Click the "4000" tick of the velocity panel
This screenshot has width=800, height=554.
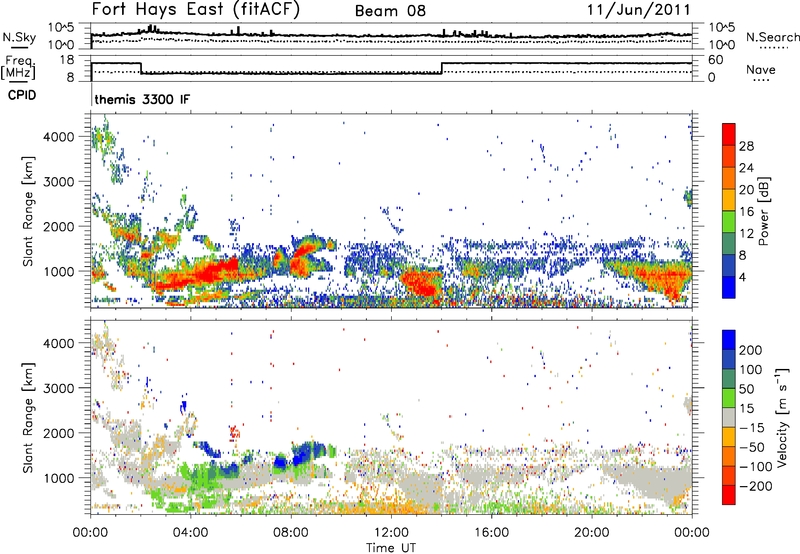pos(59,343)
